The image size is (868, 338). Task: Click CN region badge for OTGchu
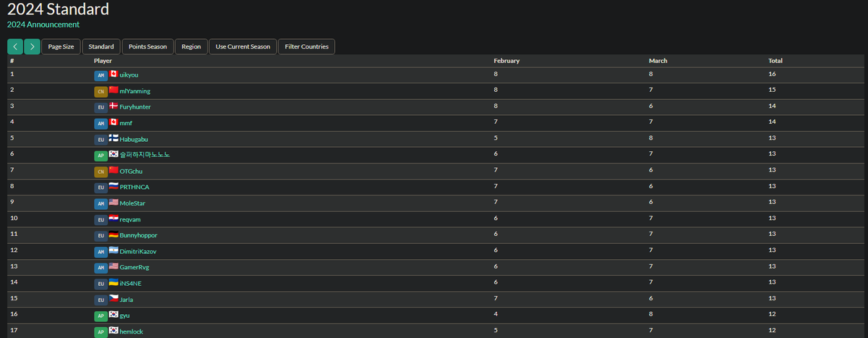[101, 172]
